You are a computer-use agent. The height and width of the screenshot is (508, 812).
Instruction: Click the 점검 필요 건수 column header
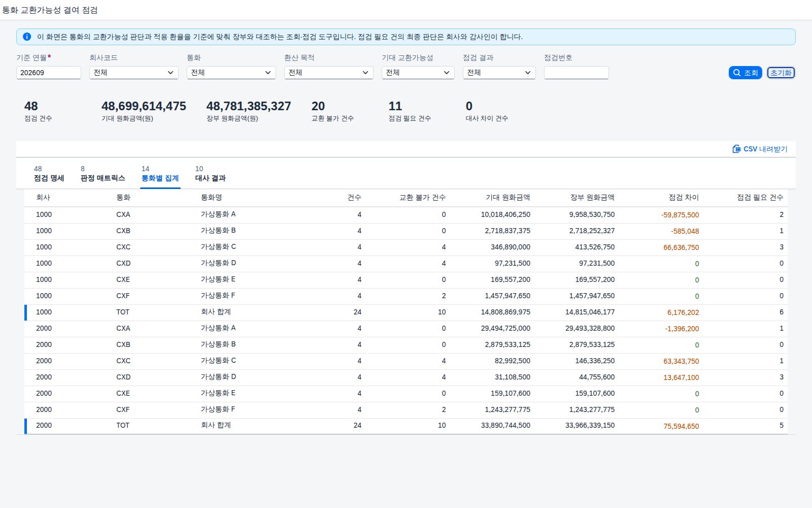pos(760,197)
